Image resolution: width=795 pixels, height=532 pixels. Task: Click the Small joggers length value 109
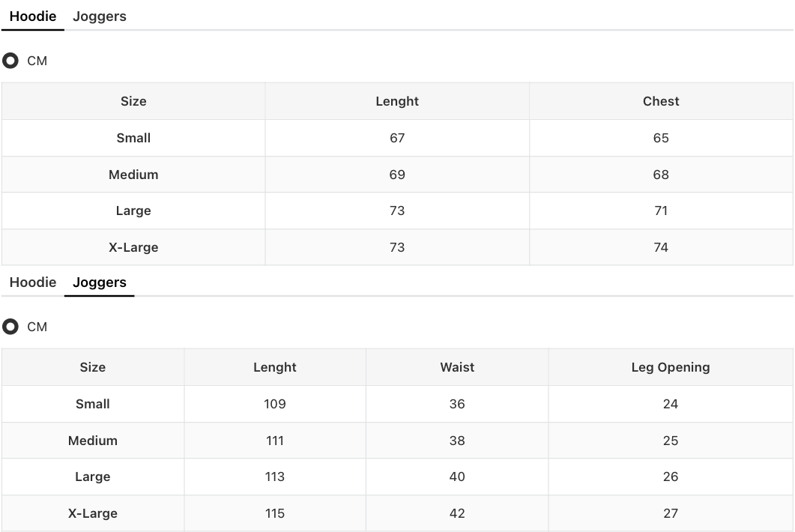click(x=275, y=404)
